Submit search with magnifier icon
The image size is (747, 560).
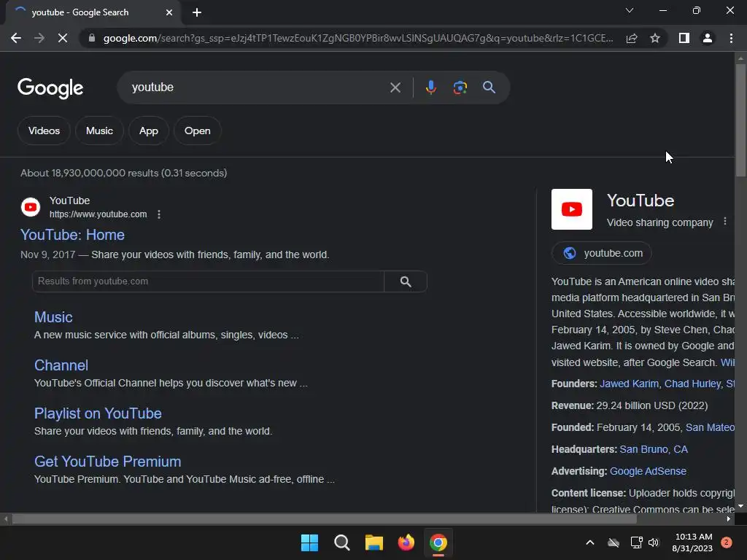[x=489, y=87]
